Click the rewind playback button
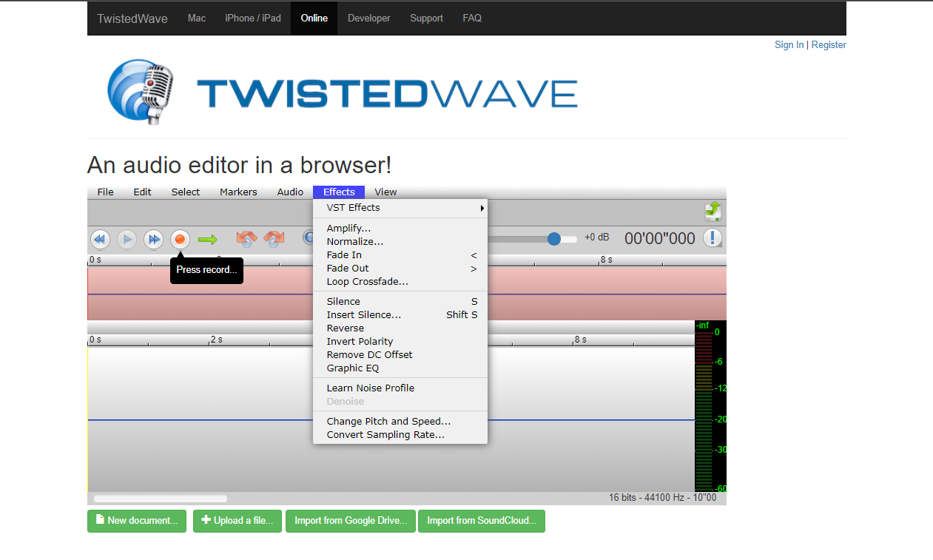Viewport: 933px width, 560px height. [x=100, y=239]
